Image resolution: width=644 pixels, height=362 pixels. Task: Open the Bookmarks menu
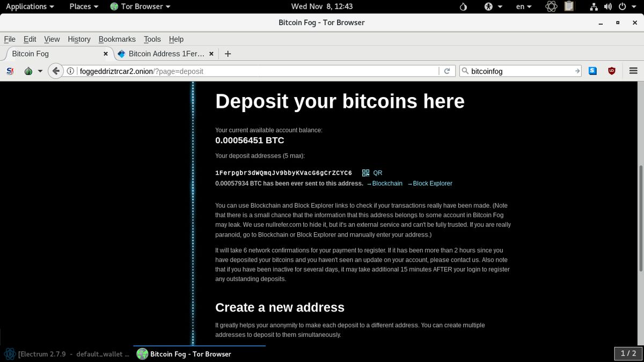tap(117, 39)
